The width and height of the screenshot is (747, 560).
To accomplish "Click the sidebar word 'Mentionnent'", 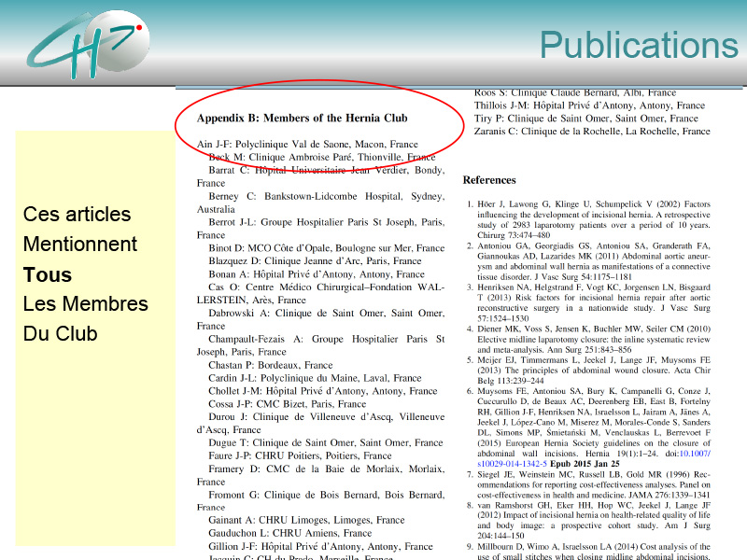I will (80, 245).
